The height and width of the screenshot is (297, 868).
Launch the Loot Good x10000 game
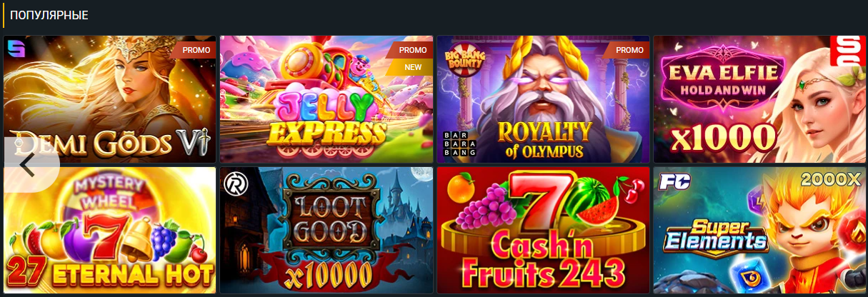point(326,230)
